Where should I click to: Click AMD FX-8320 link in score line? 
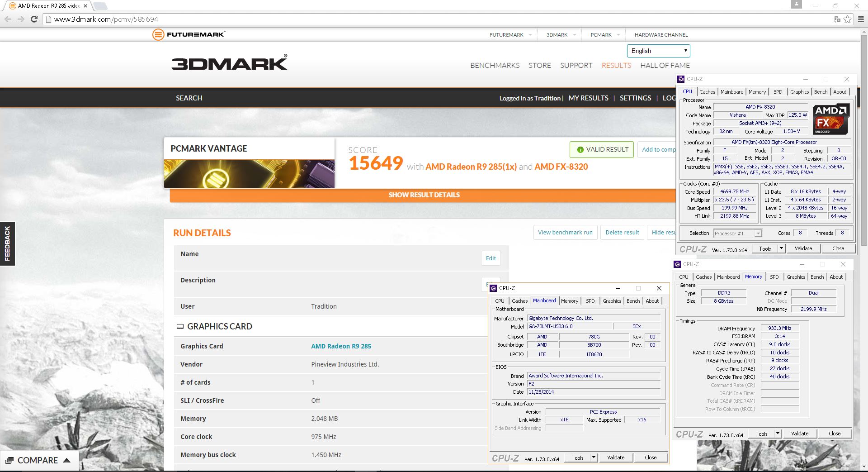pyautogui.click(x=561, y=167)
